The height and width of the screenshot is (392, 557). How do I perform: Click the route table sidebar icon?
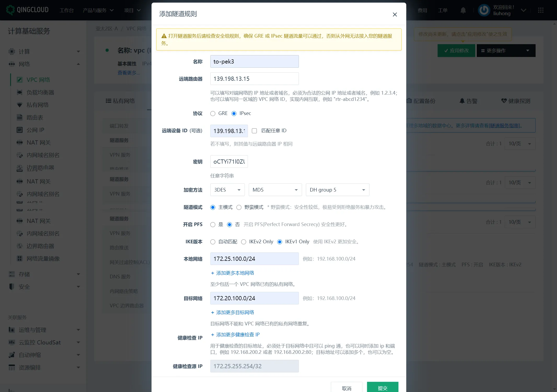20,117
